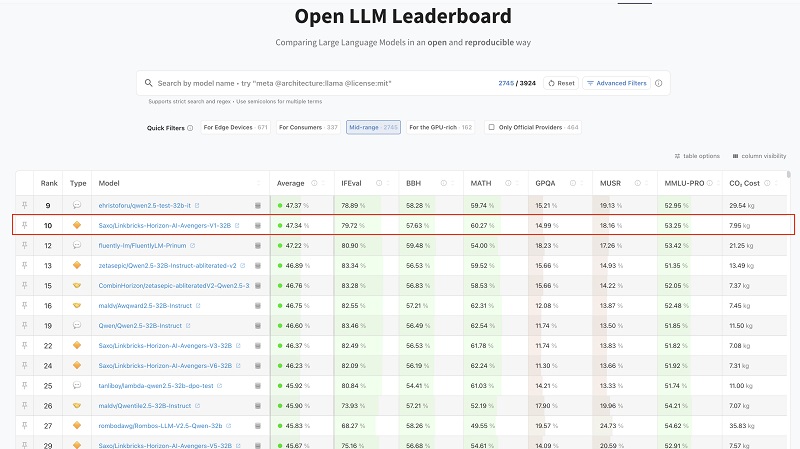Open the column visibility menu
The height and width of the screenshot is (449, 800).
[x=759, y=156]
